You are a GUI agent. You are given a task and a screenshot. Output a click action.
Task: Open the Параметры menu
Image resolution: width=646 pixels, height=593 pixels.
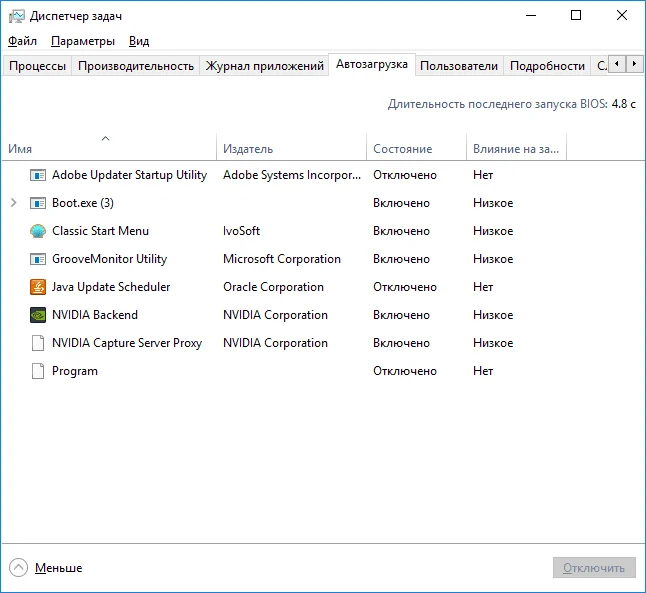tap(83, 41)
